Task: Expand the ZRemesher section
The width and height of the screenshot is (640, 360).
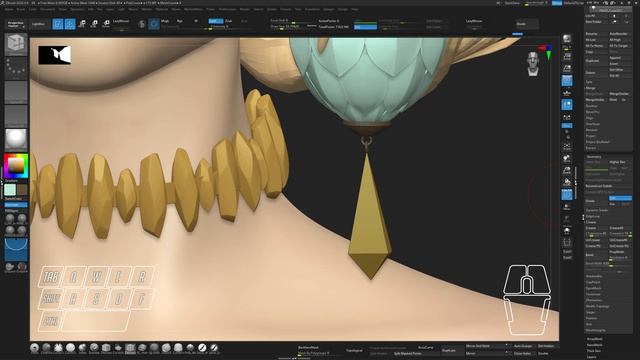Action: pyautogui.click(x=593, y=300)
